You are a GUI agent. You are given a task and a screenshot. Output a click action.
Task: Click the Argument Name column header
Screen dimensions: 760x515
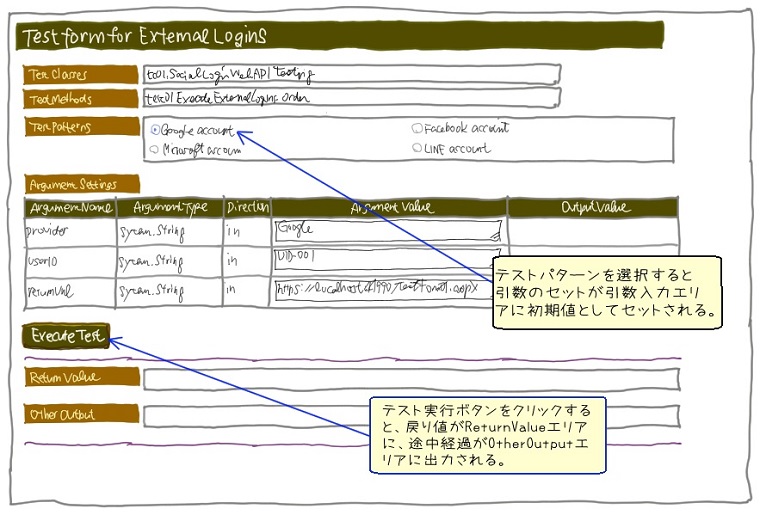coord(71,208)
